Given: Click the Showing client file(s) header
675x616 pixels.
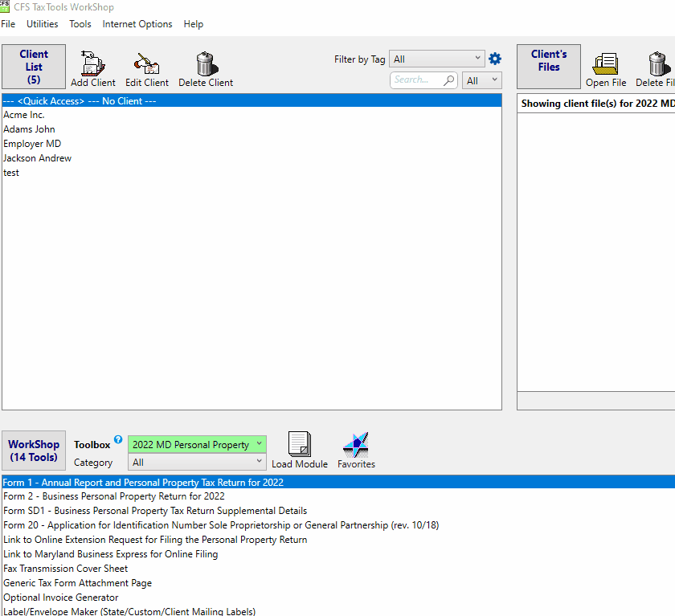Looking at the screenshot, I should (598, 104).
